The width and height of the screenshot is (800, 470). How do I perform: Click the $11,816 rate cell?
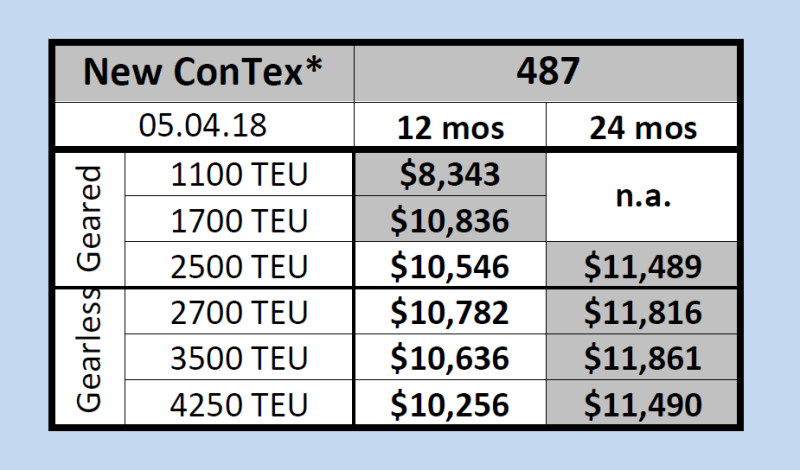pyautogui.click(x=645, y=315)
